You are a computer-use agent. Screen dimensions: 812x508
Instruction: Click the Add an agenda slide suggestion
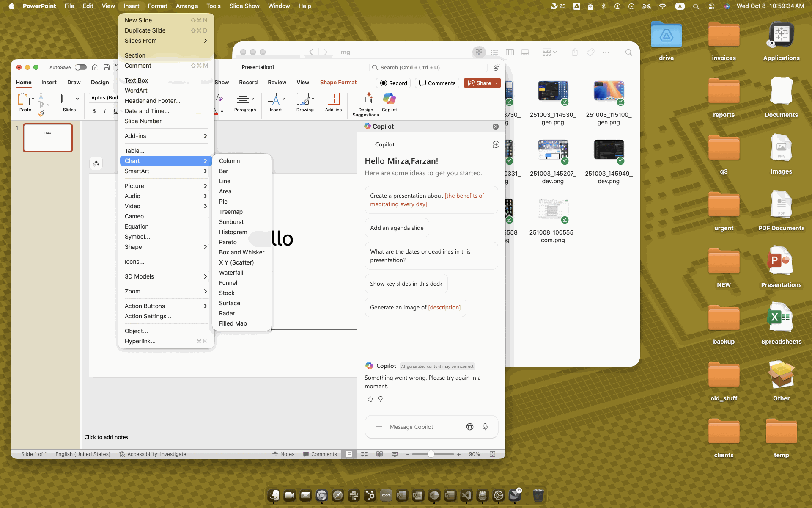pyautogui.click(x=396, y=228)
